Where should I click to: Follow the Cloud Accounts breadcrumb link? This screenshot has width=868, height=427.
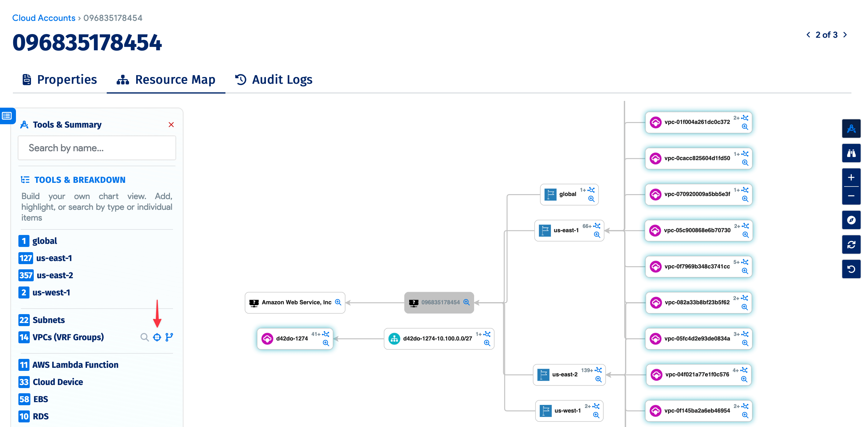[x=44, y=18]
